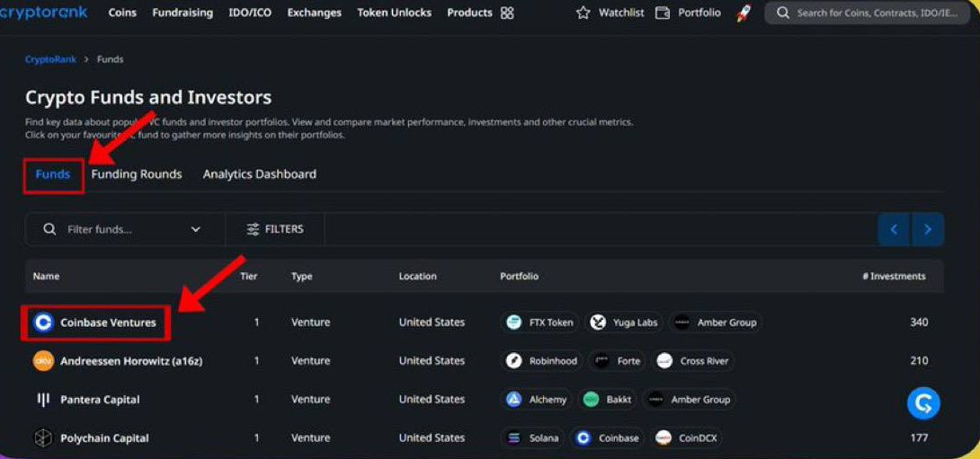The width and height of the screenshot is (980, 459).
Task: Click the Yuga Labs portfolio chip
Action: [x=625, y=322]
